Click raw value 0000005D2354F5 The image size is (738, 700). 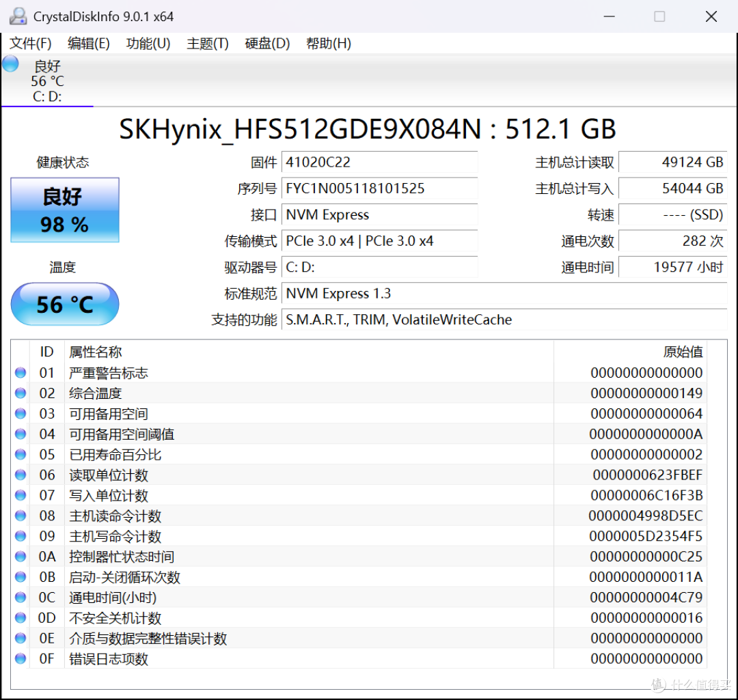pyautogui.click(x=646, y=536)
